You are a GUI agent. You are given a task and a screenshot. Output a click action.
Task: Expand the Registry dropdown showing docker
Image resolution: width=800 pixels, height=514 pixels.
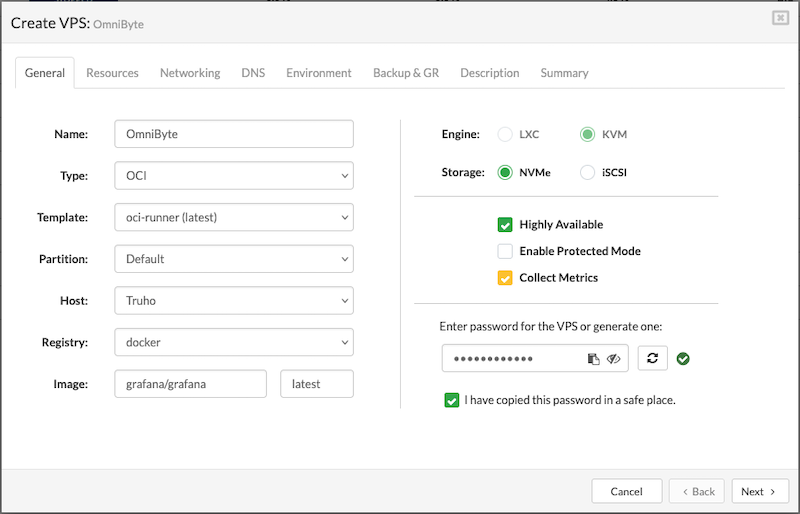234,342
